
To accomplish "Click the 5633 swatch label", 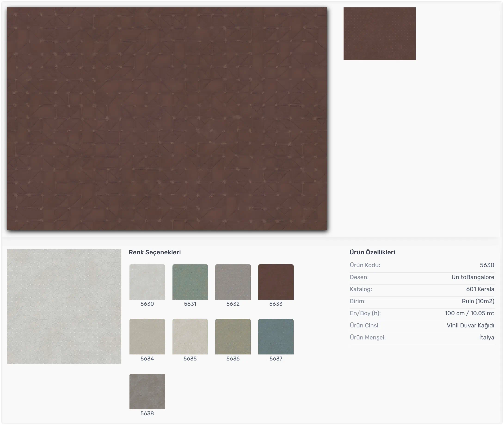I will (x=276, y=304).
